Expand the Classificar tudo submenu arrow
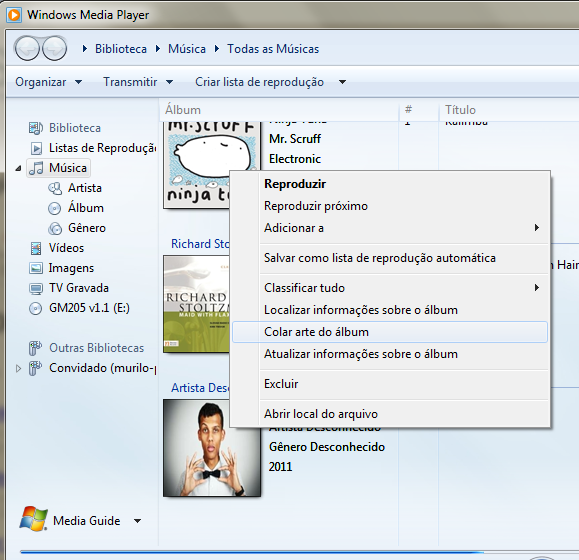 (x=537, y=288)
